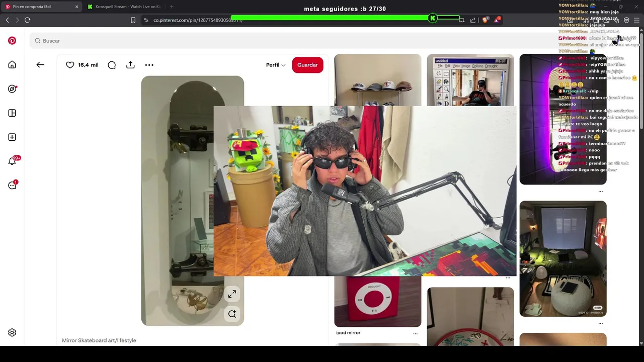Go to Pinterest Home feed icon
The width and height of the screenshot is (644, 362).
point(12,65)
